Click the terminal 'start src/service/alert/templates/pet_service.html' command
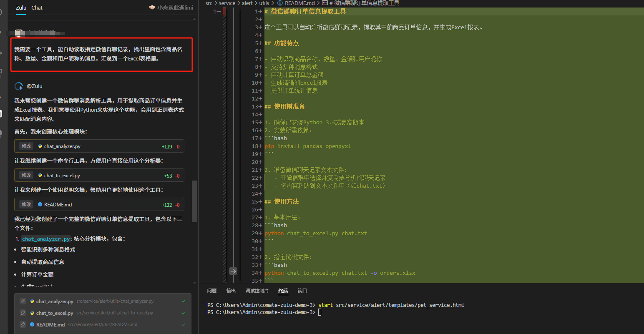This screenshot has height=334, width=644. (391, 305)
